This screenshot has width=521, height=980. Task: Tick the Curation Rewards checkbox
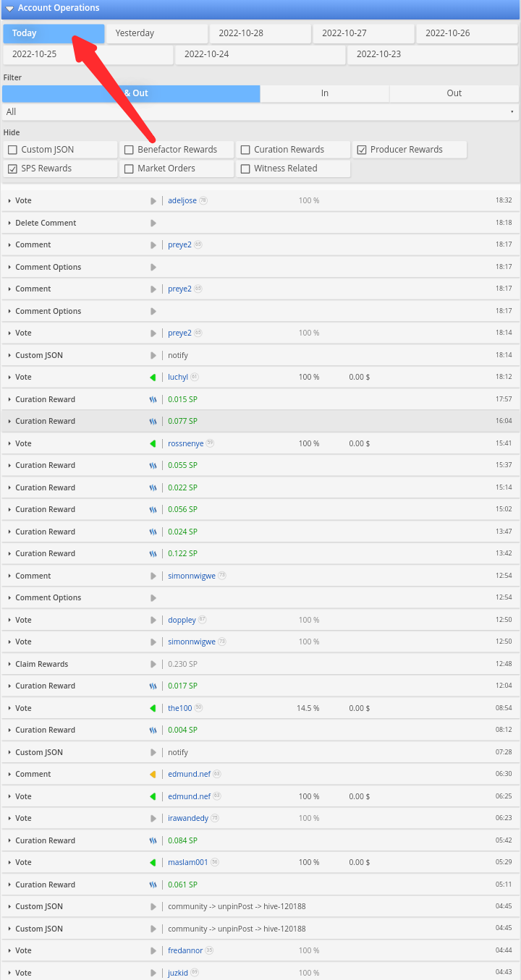[x=245, y=150]
